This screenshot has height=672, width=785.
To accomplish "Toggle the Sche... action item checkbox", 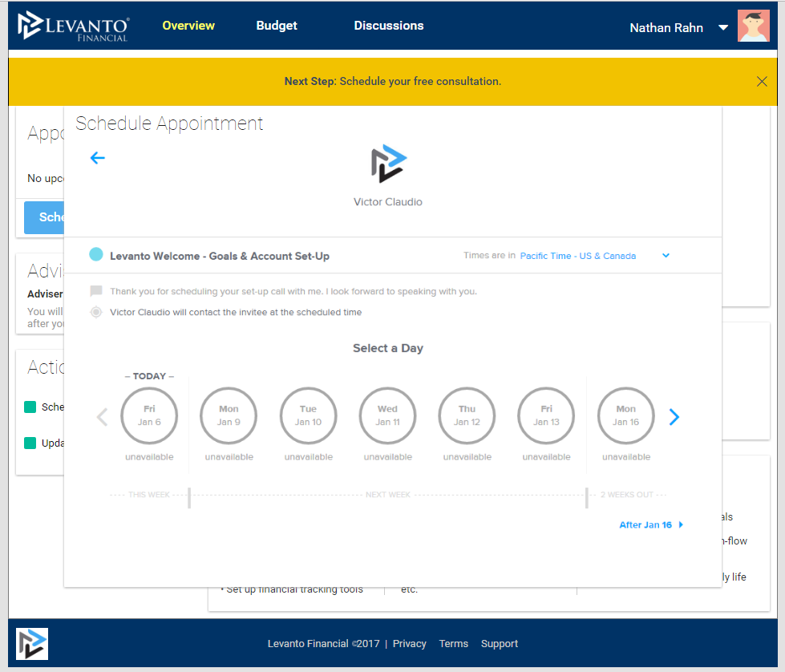I will click(x=30, y=407).
